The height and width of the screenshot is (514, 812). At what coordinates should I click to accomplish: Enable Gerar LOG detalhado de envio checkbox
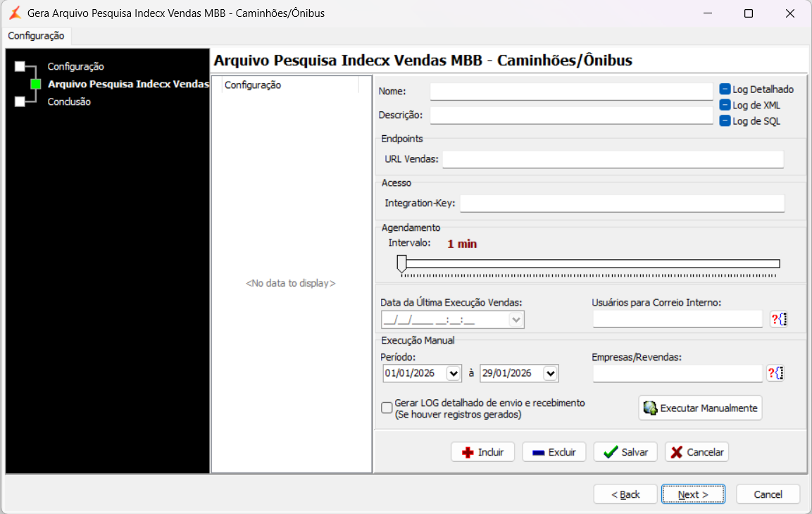pyautogui.click(x=387, y=408)
